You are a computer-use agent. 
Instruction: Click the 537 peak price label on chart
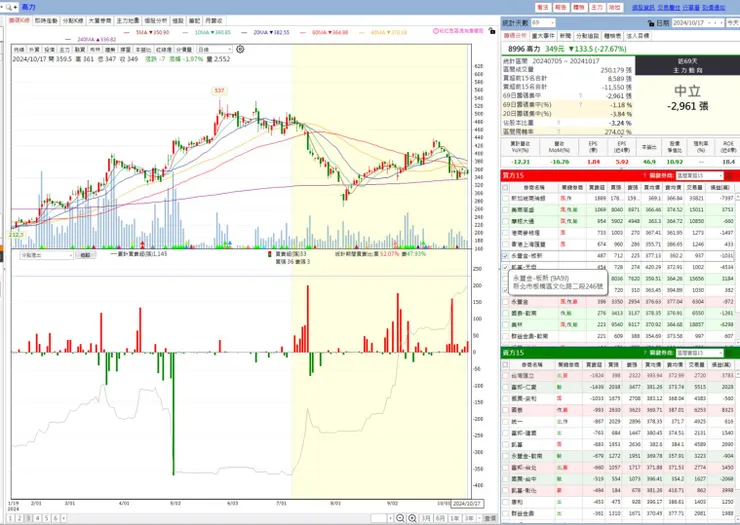tap(219, 91)
